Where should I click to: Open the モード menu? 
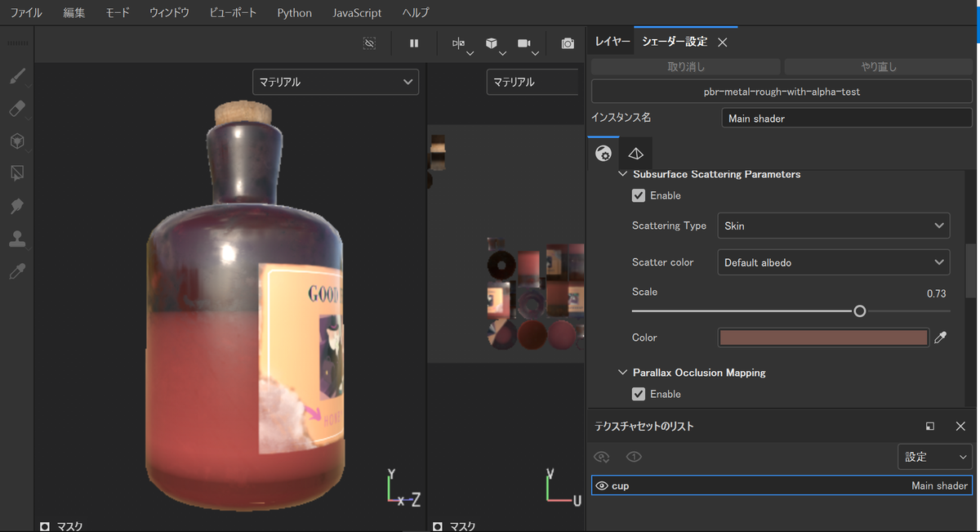pyautogui.click(x=118, y=13)
